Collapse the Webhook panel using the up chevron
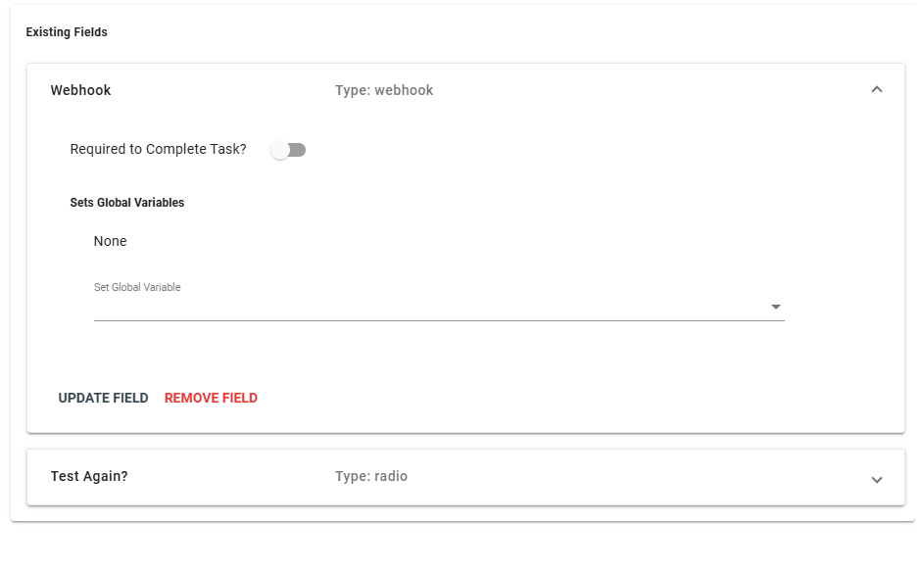 [877, 89]
